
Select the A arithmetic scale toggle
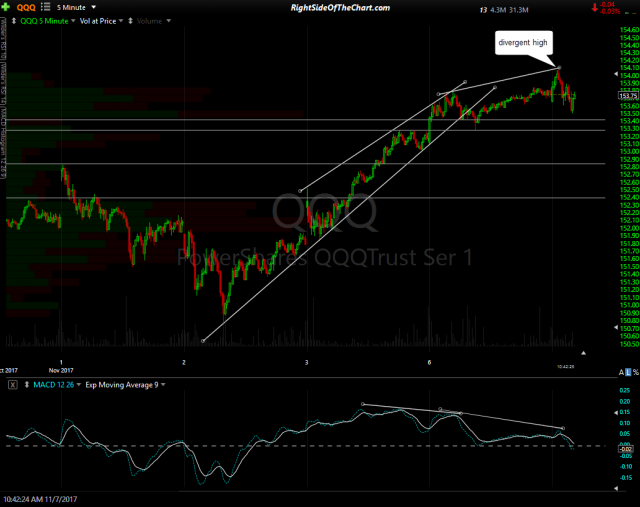pos(621,372)
